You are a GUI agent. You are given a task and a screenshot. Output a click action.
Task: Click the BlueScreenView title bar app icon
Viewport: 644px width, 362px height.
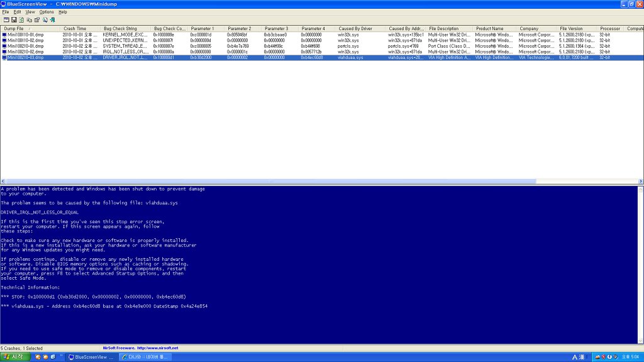pyautogui.click(x=3, y=4)
